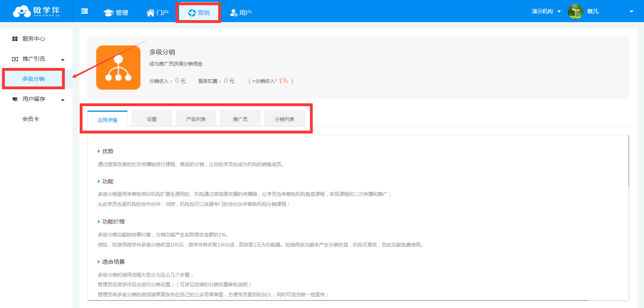Open the 门户 top menu

pyautogui.click(x=157, y=12)
